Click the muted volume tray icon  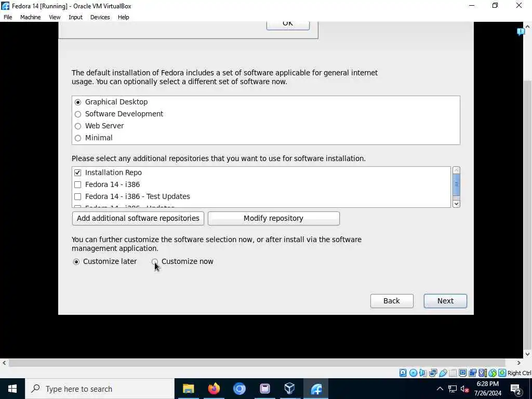pyautogui.click(x=465, y=389)
